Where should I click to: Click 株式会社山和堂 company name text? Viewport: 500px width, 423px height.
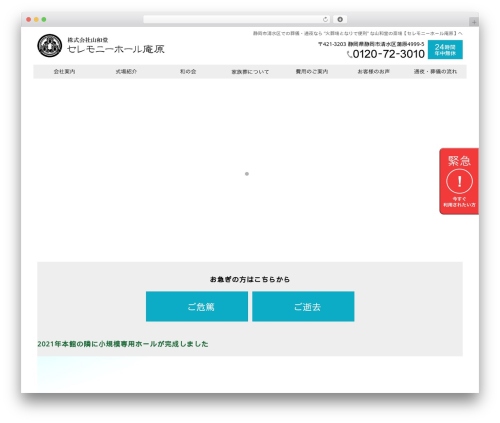pyautogui.click(x=88, y=40)
